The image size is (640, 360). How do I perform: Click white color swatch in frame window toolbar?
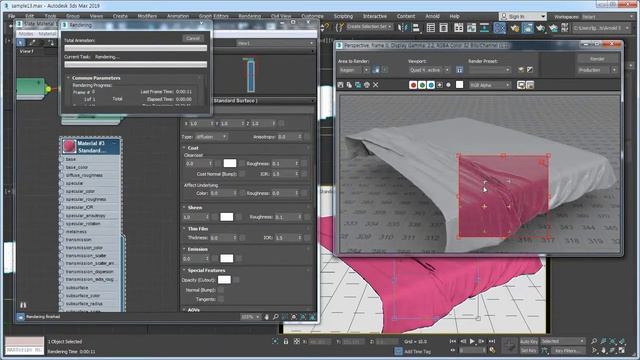pos(460,84)
